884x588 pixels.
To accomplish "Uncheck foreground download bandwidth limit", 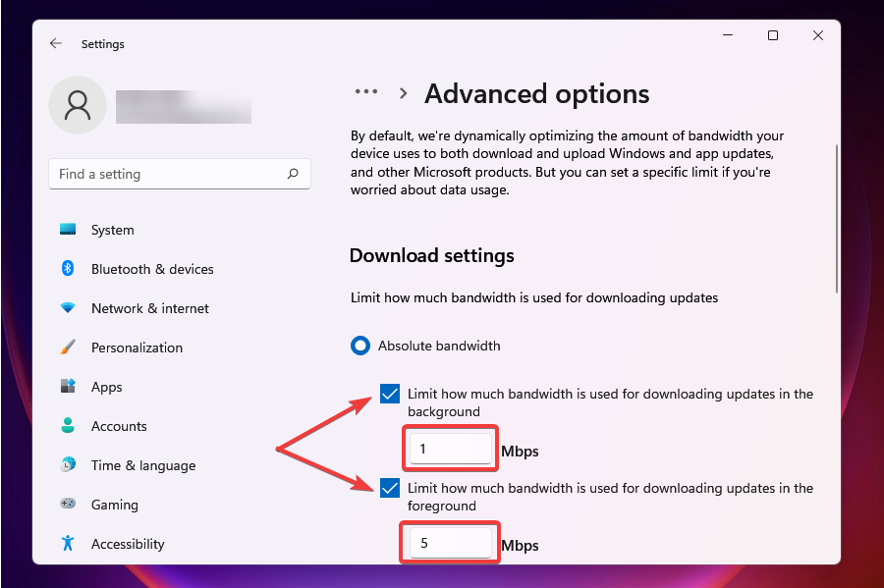I will point(389,488).
